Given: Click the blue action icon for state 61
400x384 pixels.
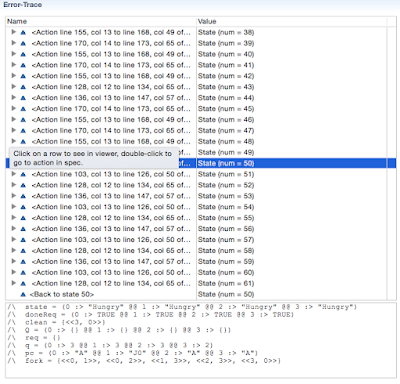Looking at the screenshot, I should (x=23, y=284).
